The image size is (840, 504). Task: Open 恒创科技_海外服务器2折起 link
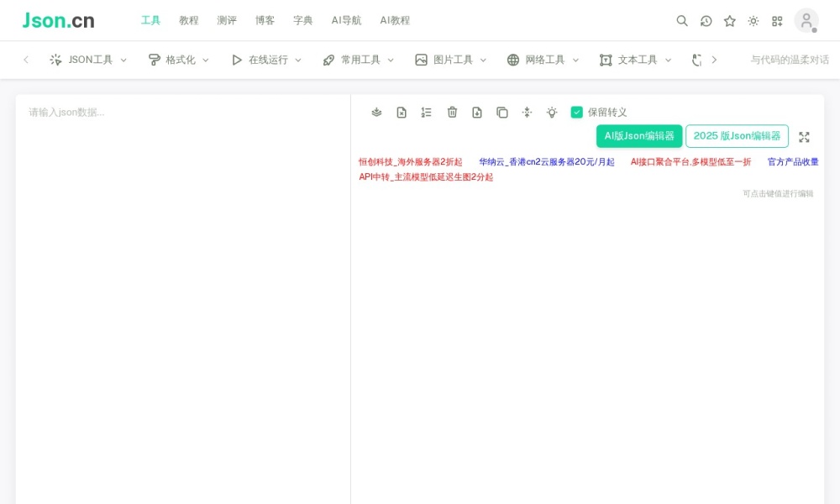411,162
